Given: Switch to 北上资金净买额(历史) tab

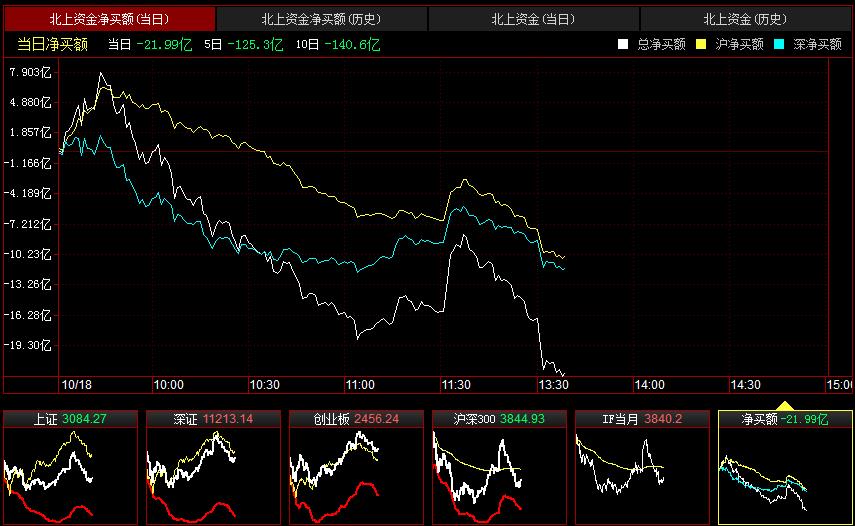Looking at the screenshot, I should coord(321,19).
